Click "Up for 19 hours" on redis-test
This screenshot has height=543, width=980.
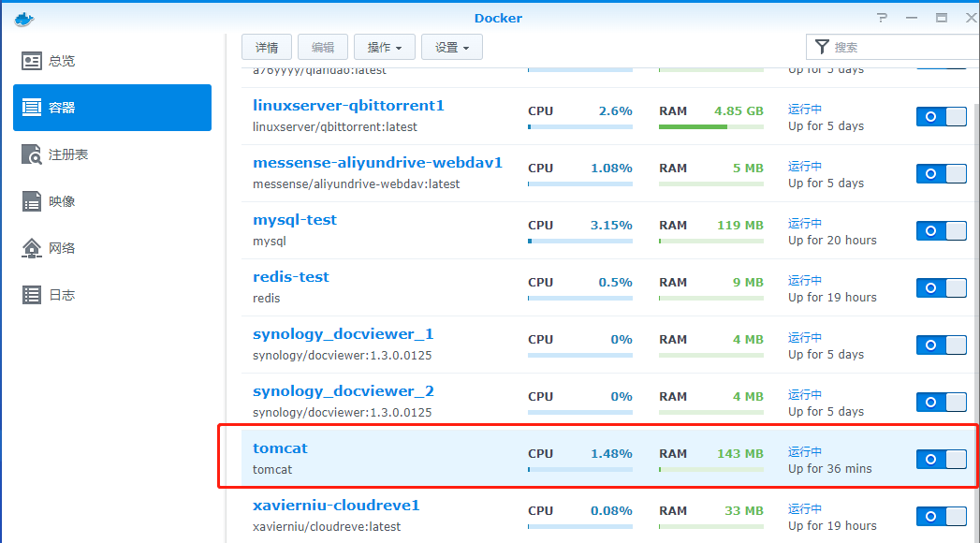pos(832,297)
